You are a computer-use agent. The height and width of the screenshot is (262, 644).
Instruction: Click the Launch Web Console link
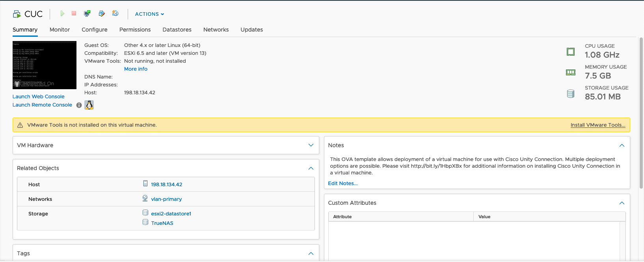pos(38,97)
